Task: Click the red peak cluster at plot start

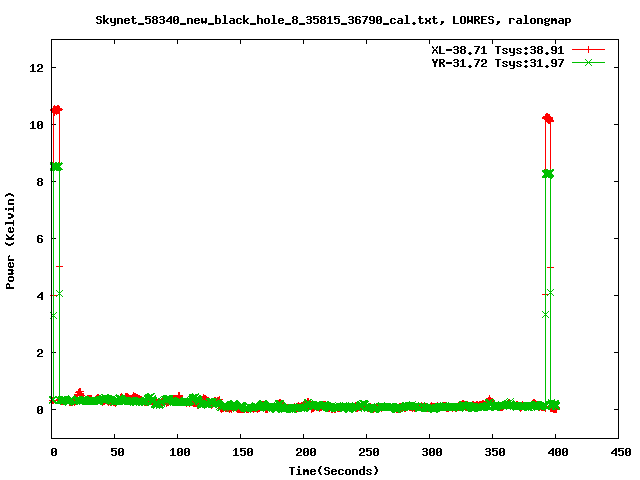Action: [x=56, y=110]
